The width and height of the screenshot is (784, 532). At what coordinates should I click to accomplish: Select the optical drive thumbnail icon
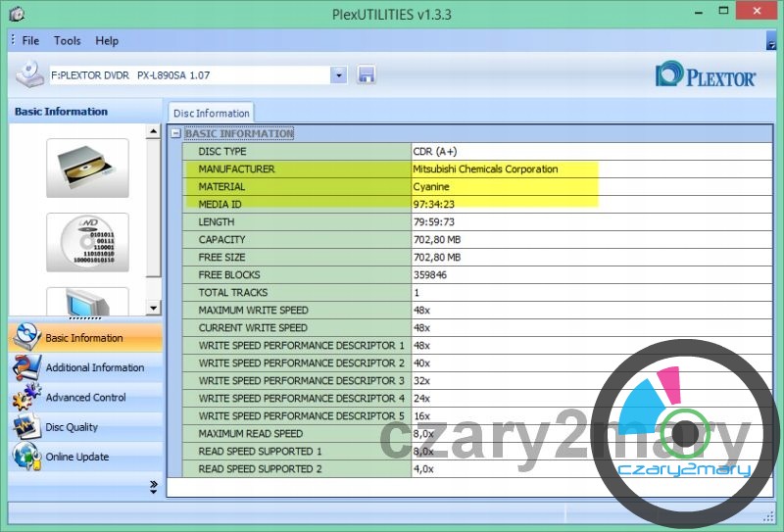(x=87, y=168)
